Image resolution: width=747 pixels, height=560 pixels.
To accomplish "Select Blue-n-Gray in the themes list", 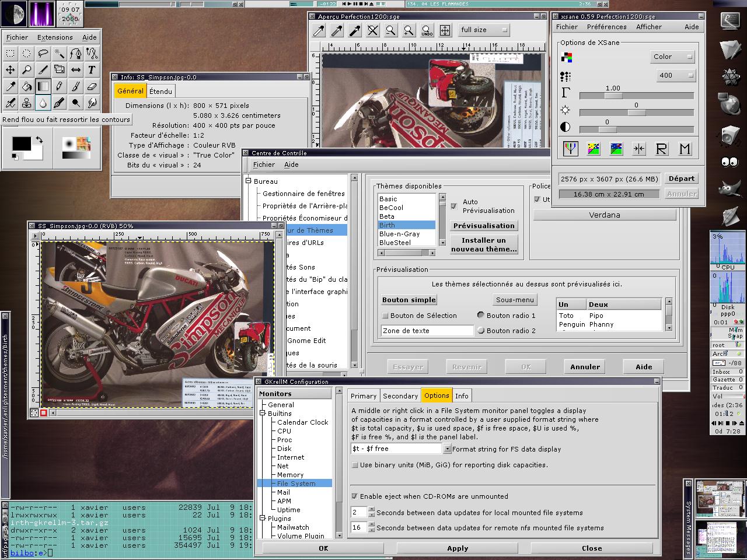I will (x=407, y=234).
